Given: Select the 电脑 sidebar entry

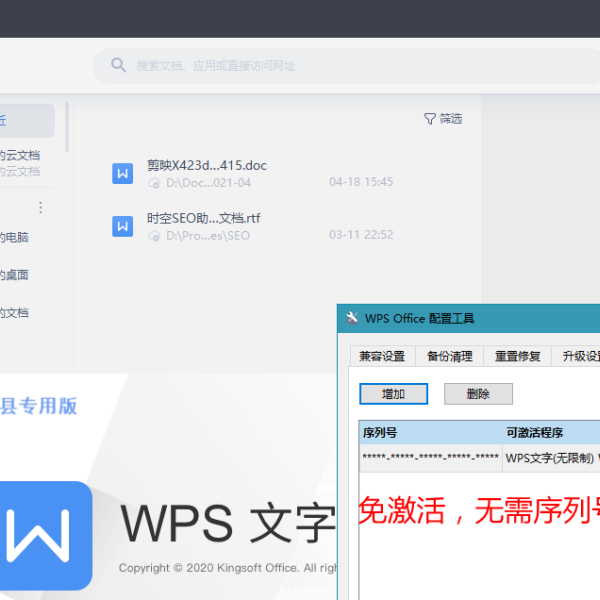Looking at the screenshot, I should pyautogui.click(x=14, y=237).
